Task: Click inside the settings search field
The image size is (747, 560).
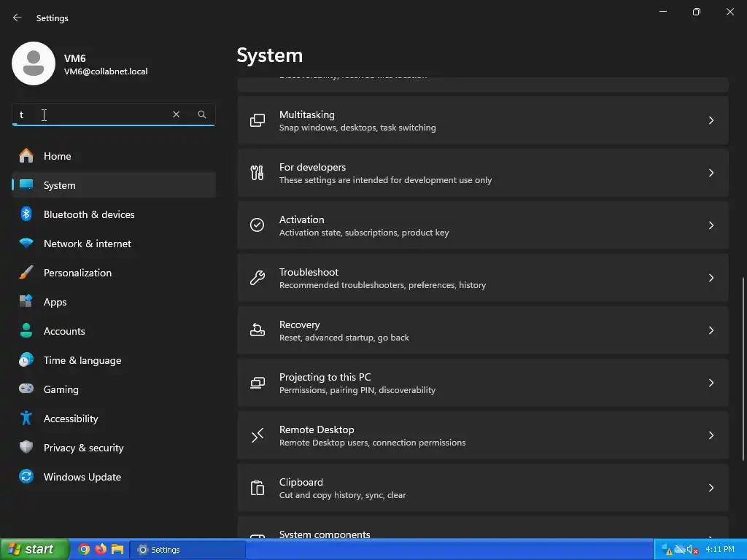Action: click(x=113, y=114)
